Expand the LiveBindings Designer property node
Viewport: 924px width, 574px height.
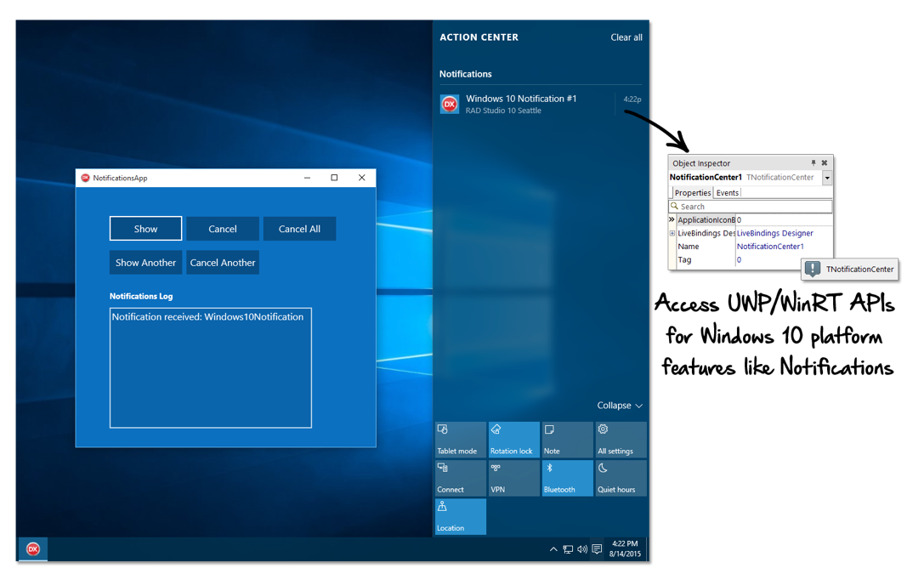tap(672, 233)
